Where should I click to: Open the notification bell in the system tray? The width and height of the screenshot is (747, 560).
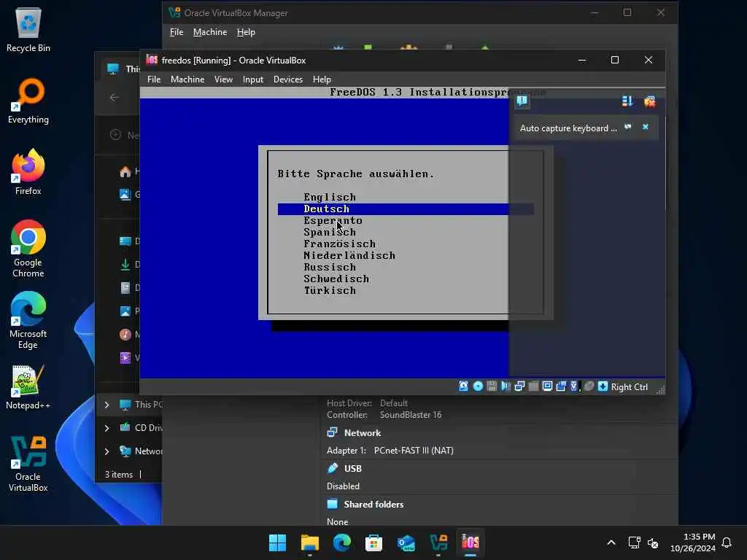(727, 542)
